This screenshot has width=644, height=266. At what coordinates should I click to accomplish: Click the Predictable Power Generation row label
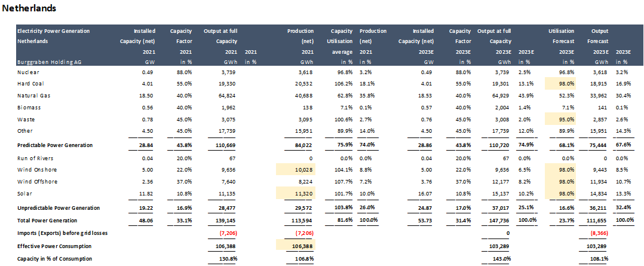pos(56,145)
